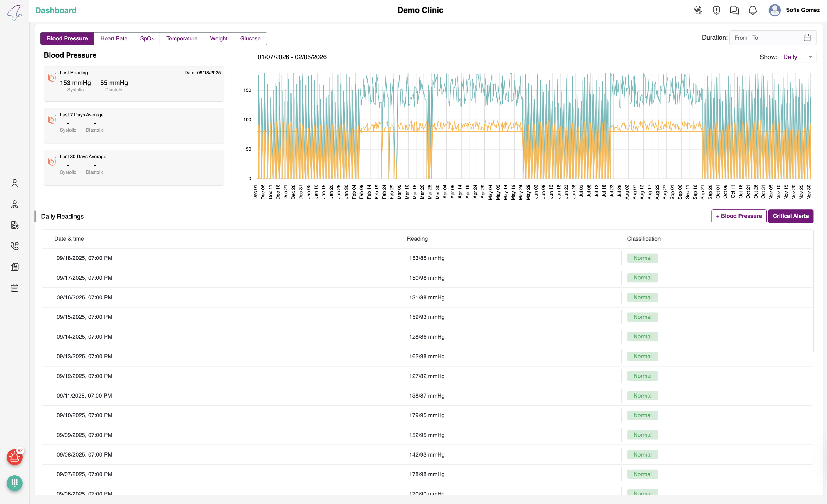Open the calendar schedule sidebar icon
Image resolution: width=827 pixels, height=504 pixels.
pos(14,288)
